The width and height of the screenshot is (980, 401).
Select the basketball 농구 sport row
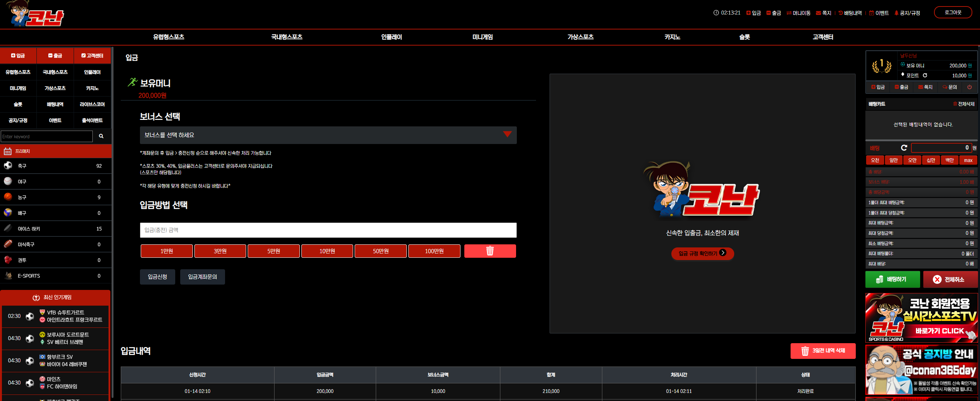click(x=56, y=197)
